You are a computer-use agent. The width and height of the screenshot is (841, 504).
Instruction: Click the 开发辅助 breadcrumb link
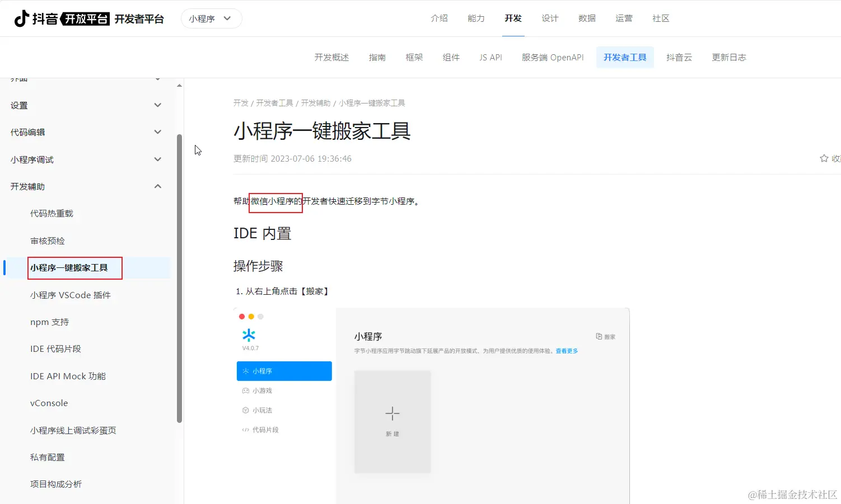(x=316, y=103)
